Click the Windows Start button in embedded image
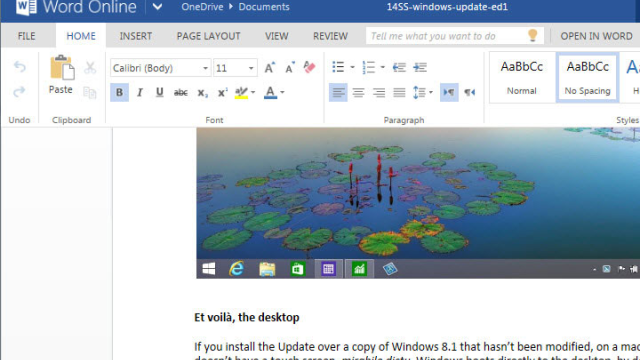 click(x=209, y=269)
